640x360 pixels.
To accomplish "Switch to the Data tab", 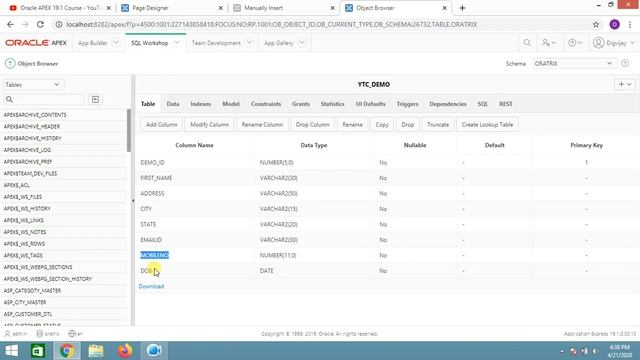I will point(173,104).
